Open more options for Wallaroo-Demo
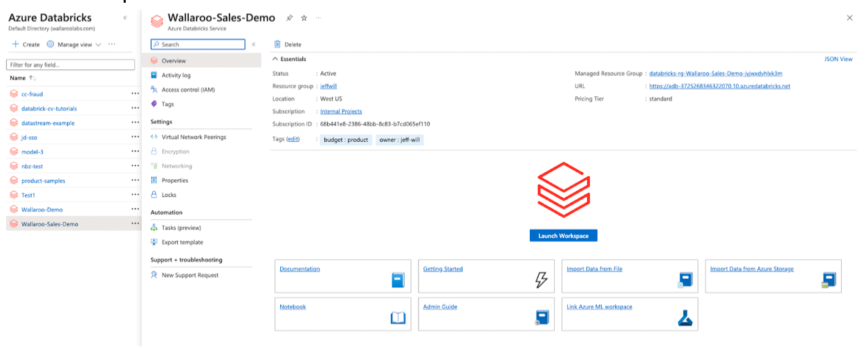The width and height of the screenshot is (868, 348). [135, 209]
